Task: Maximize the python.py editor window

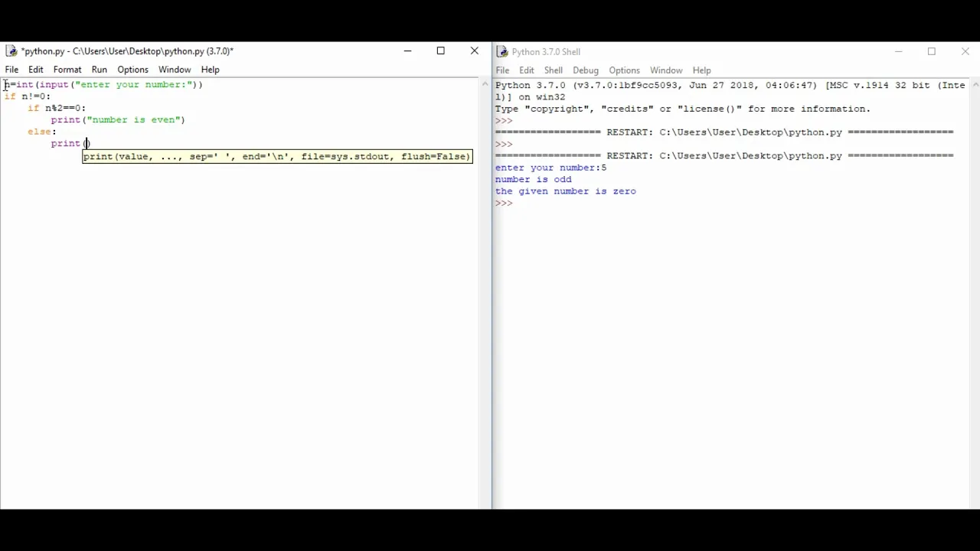Action: click(x=441, y=51)
